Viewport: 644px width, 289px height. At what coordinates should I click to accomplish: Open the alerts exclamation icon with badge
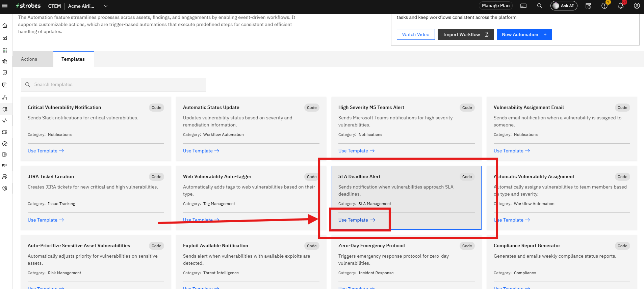pos(604,6)
